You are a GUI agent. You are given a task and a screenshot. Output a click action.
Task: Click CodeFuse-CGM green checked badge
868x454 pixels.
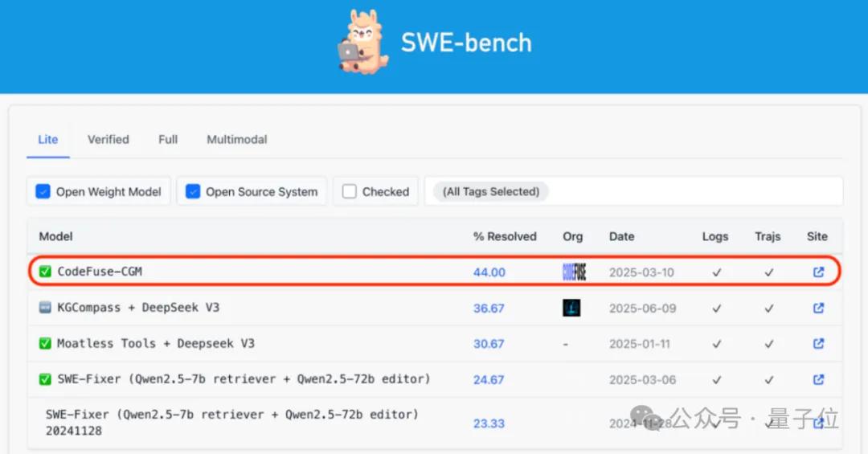[x=45, y=272]
